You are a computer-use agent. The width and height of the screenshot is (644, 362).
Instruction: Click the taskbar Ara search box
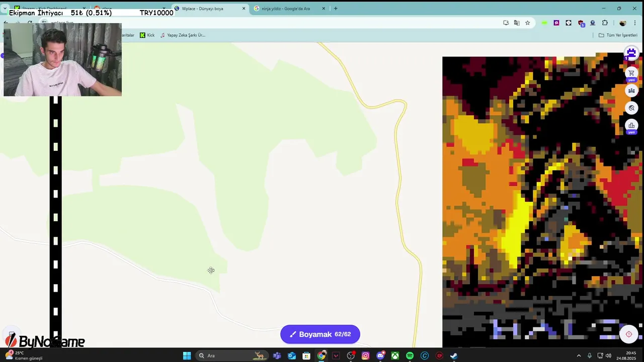232,356
